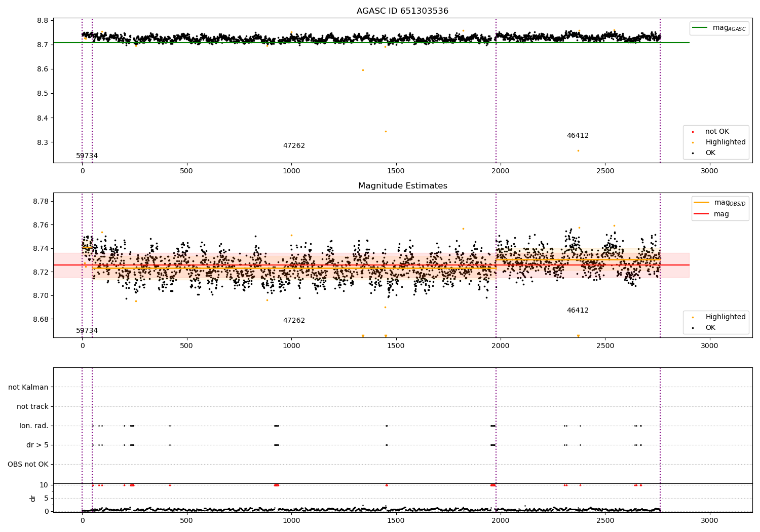Click the plot title AGASC ID 651303536

click(x=402, y=11)
